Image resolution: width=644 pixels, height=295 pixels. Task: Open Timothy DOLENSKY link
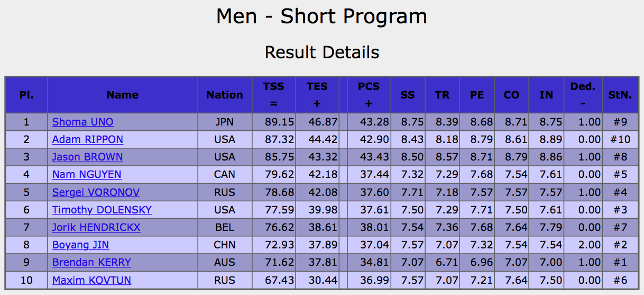pyautogui.click(x=102, y=210)
